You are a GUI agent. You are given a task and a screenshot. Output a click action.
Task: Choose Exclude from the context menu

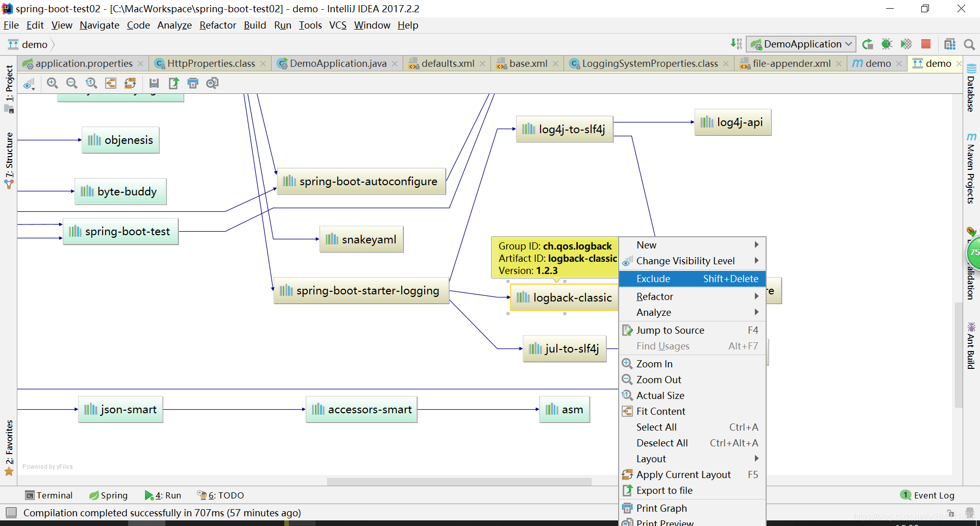[692, 279]
